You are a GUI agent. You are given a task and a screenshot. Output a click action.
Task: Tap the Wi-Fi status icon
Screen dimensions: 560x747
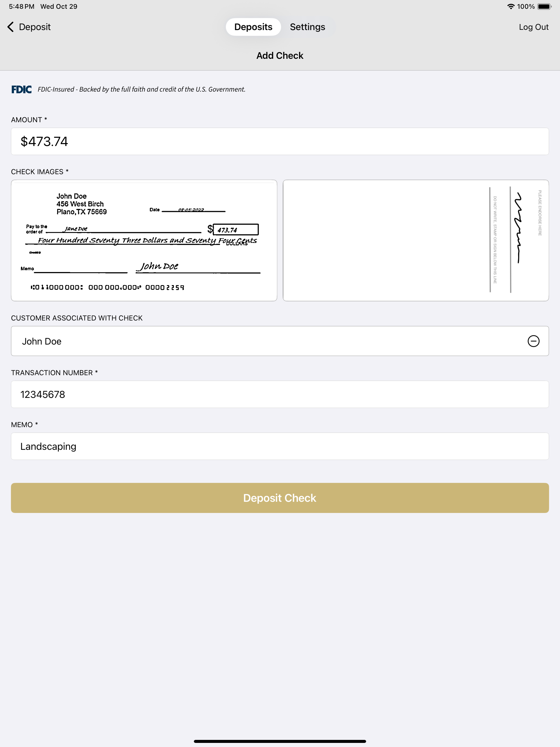coord(511,6)
